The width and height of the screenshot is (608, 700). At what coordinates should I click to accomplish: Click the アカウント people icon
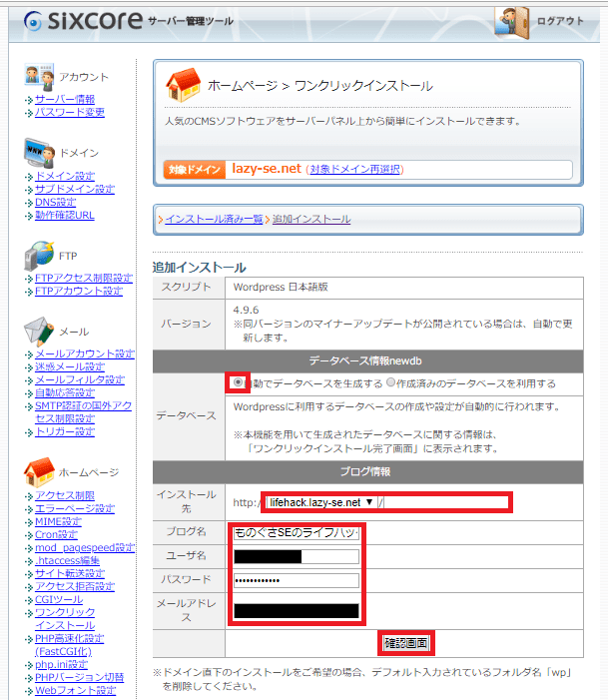[39, 76]
